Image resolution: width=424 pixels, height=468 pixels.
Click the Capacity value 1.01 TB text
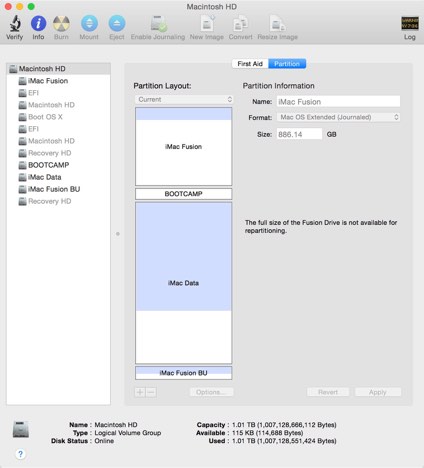pos(284,425)
